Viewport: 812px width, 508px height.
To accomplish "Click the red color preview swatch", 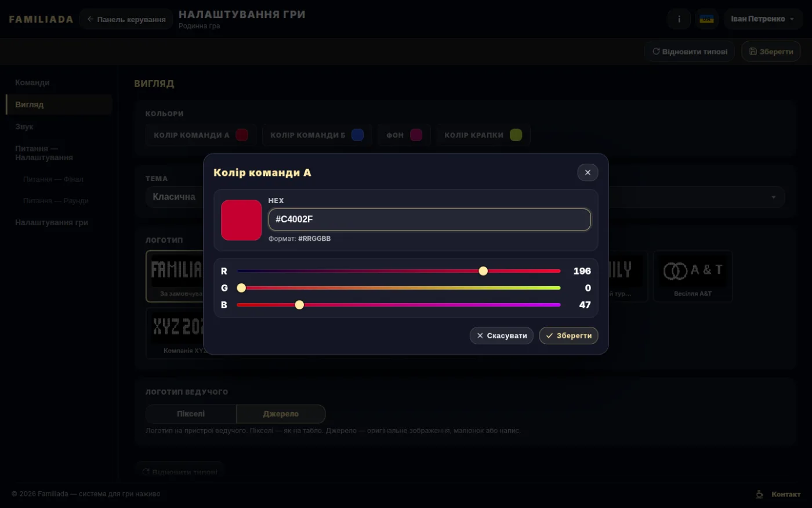I will click(x=241, y=220).
